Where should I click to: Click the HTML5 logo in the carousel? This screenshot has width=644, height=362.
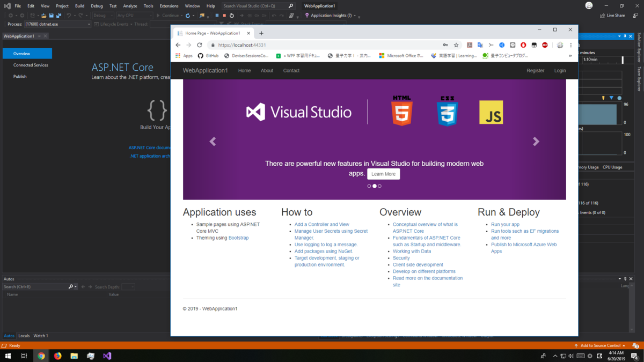pyautogui.click(x=402, y=111)
